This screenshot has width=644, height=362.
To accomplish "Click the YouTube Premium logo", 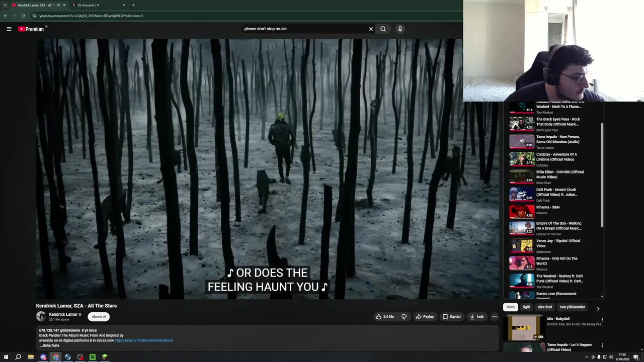I will (32, 29).
